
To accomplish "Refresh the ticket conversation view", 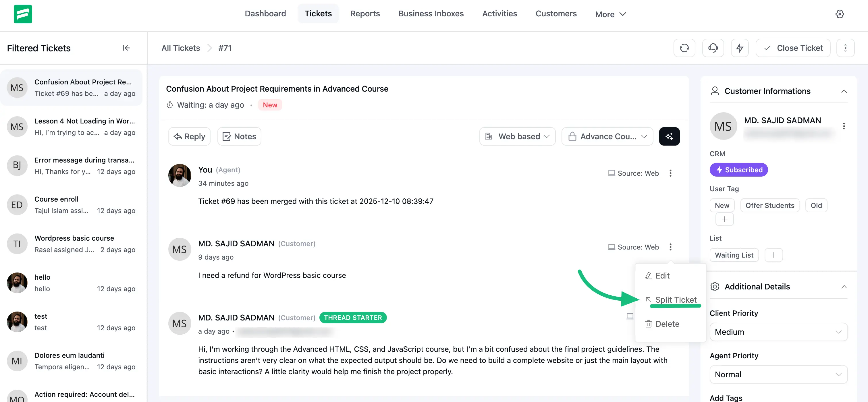I will point(684,48).
